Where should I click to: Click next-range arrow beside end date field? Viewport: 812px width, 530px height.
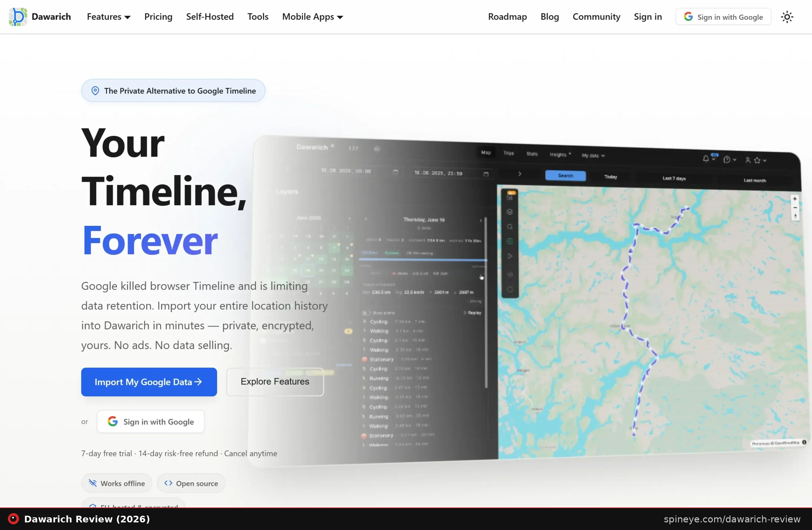[x=519, y=174]
